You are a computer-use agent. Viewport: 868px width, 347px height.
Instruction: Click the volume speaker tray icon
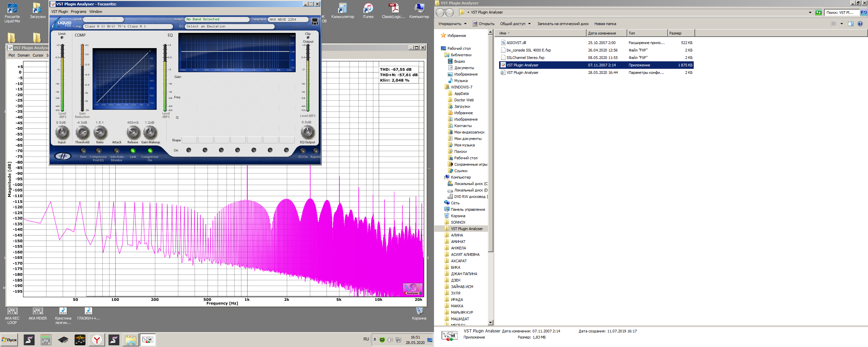coord(390,340)
